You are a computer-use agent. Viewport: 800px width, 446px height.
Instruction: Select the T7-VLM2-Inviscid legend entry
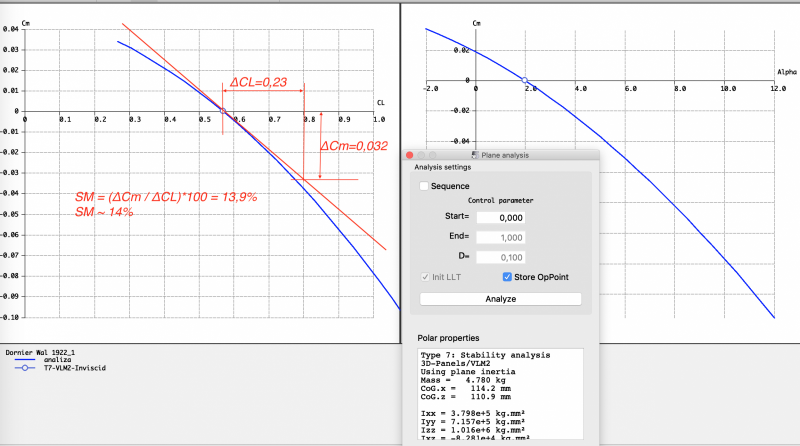click(75, 368)
